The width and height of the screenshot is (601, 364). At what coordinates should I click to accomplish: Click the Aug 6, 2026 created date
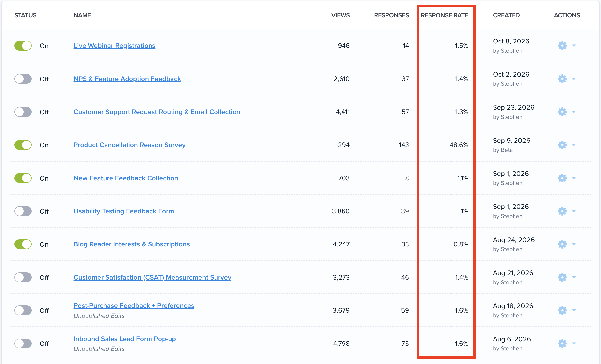click(512, 339)
